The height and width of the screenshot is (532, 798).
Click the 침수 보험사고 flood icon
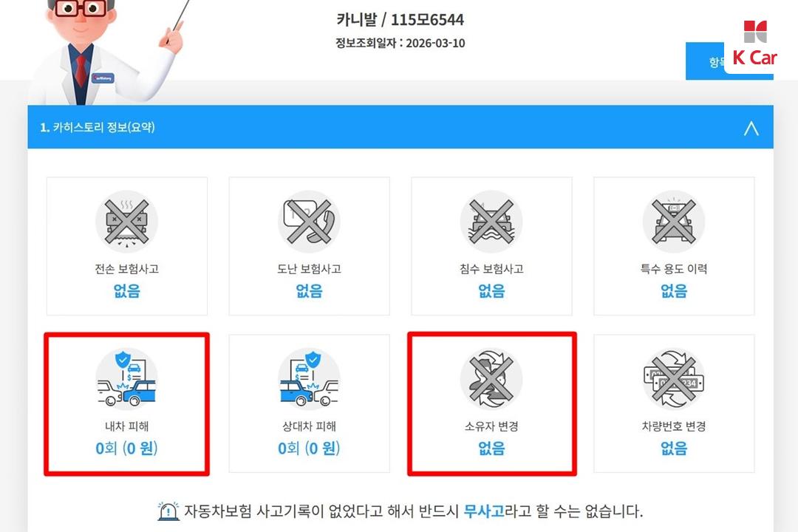(x=491, y=222)
